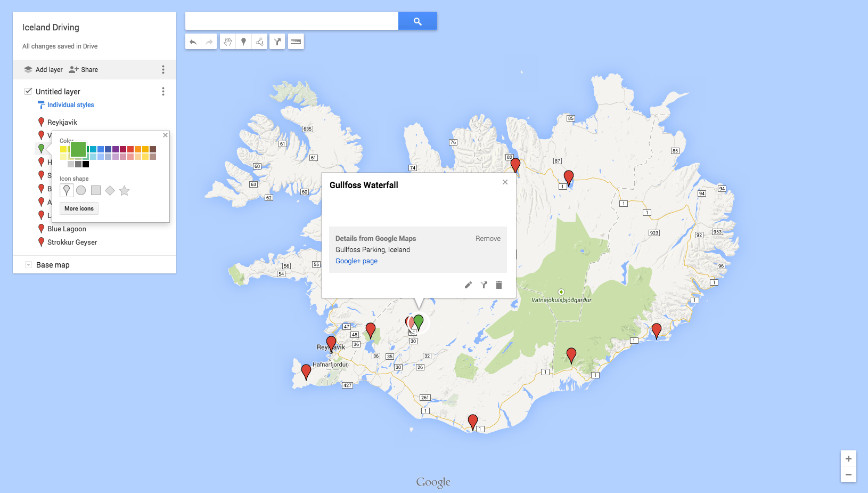Select the square icon shape

pyautogui.click(x=96, y=190)
